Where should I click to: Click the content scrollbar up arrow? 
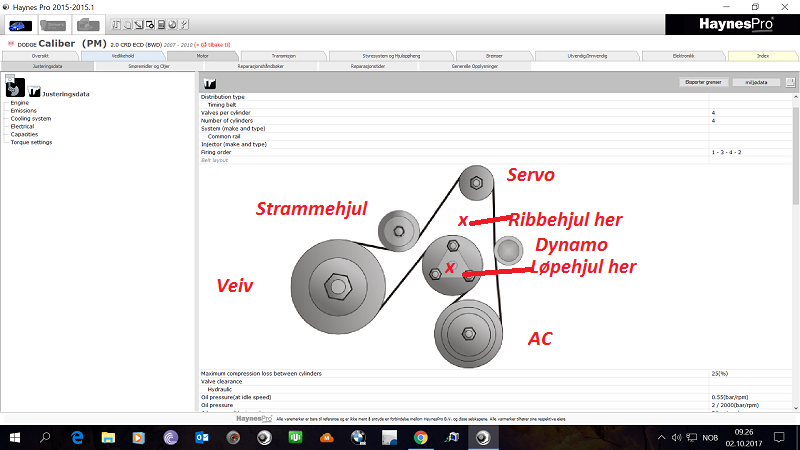(x=796, y=96)
